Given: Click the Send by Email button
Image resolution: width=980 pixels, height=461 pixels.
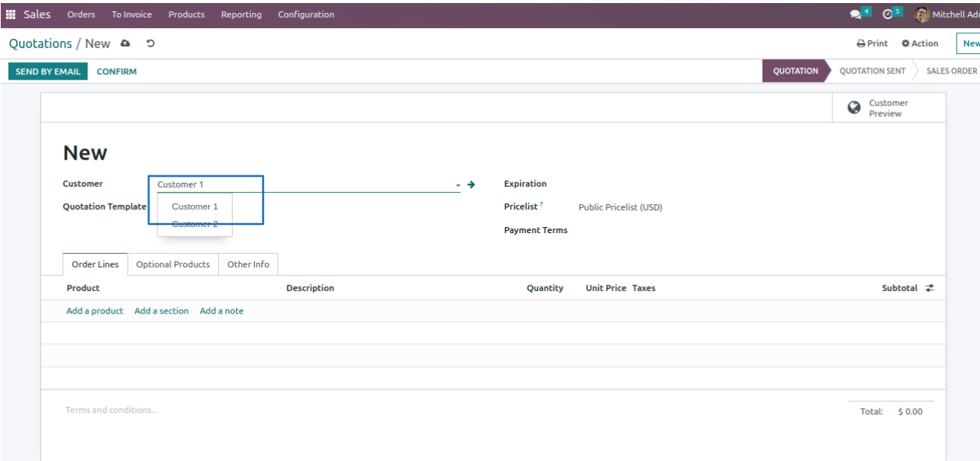Looking at the screenshot, I should [x=48, y=71].
